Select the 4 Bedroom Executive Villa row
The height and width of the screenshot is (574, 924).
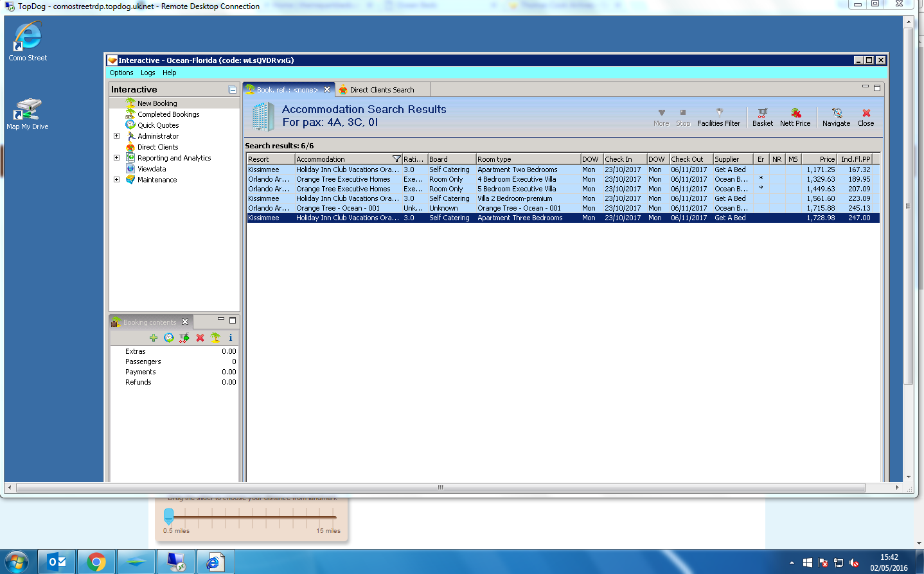click(563, 179)
